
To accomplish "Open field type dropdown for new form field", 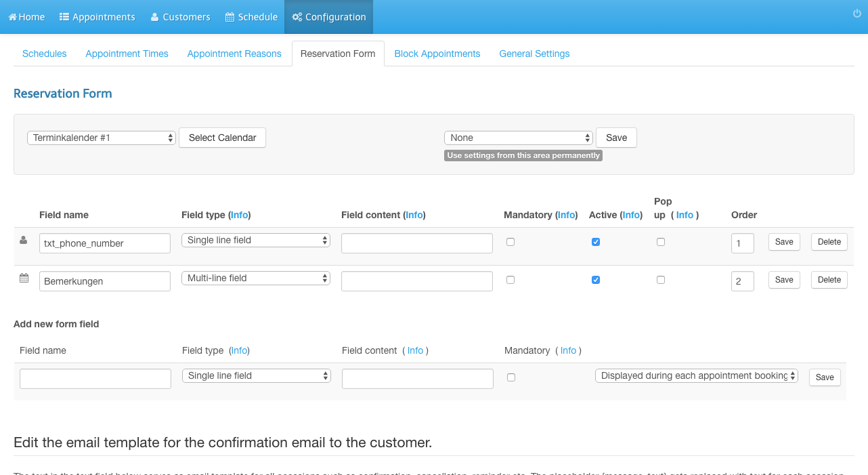I will coord(257,375).
